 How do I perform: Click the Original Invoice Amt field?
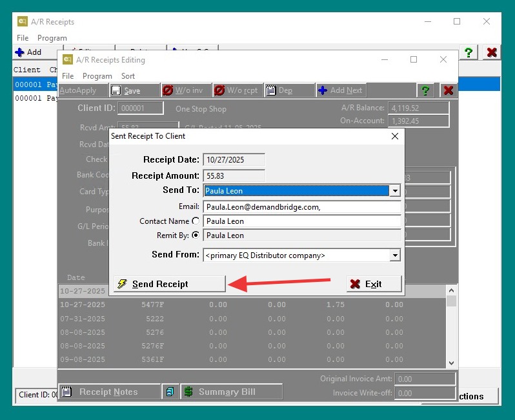[x=425, y=379]
